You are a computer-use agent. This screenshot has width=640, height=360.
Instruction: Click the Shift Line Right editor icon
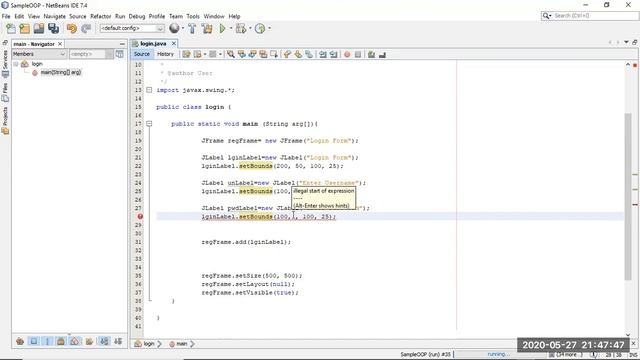pos(333,54)
